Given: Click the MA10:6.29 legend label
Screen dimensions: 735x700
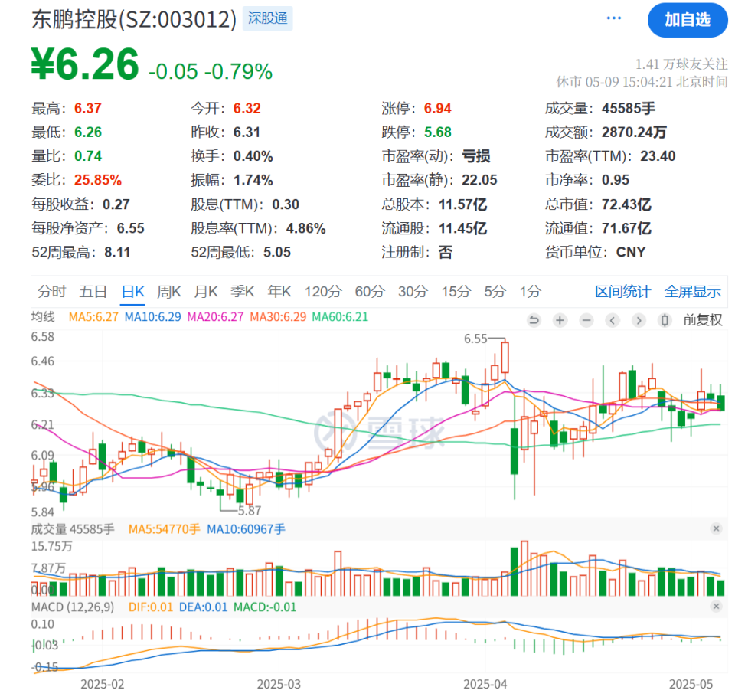Looking at the screenshot, I should 153,317.
